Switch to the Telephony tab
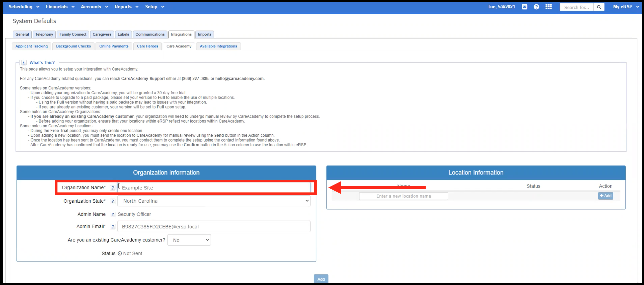Viewport: 644px width, 285px height. coord(44,34)
